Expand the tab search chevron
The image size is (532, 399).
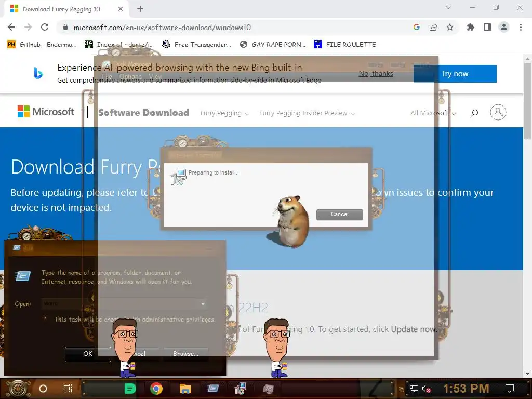(x=448, y=7)
